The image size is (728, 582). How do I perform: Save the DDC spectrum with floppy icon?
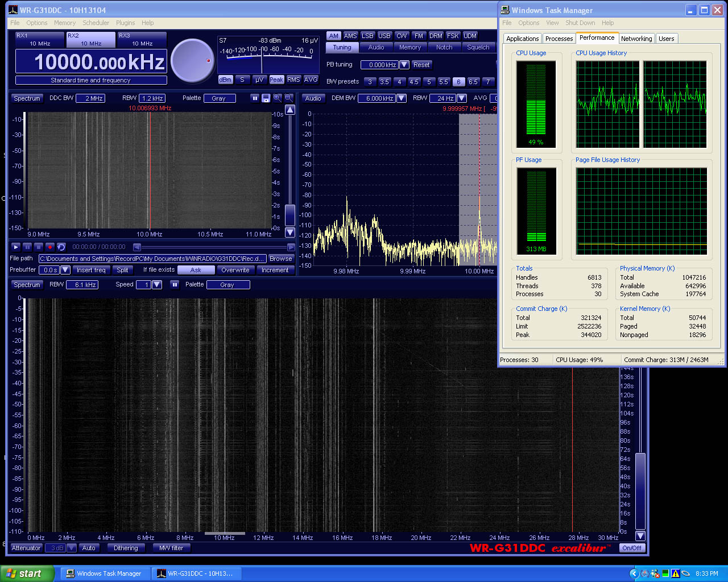pyautogui.click(x=266, y=98)
